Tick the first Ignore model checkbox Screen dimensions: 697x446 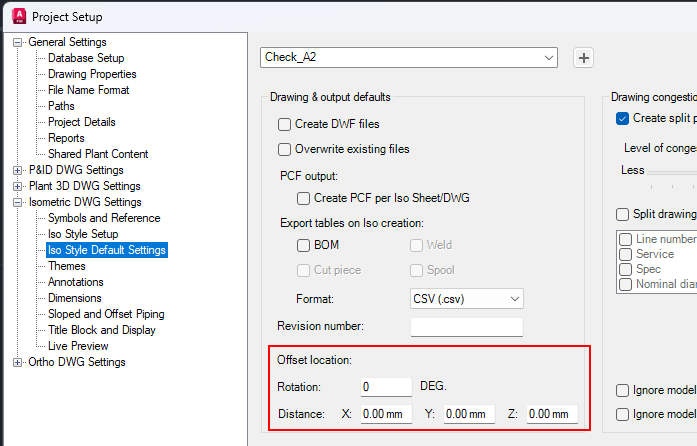pyautogui.click(x=622, y=390)
